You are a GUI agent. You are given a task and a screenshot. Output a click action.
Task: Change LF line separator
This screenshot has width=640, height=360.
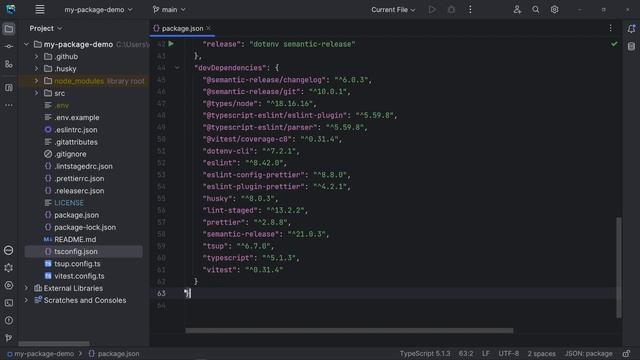coord(485,353)
